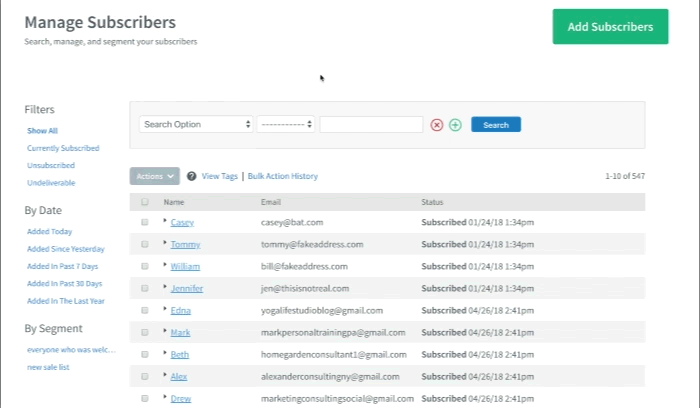Open the View Tags link
Image resolution: width=700 pixels, height=408 pixels.
click(220, 176)
